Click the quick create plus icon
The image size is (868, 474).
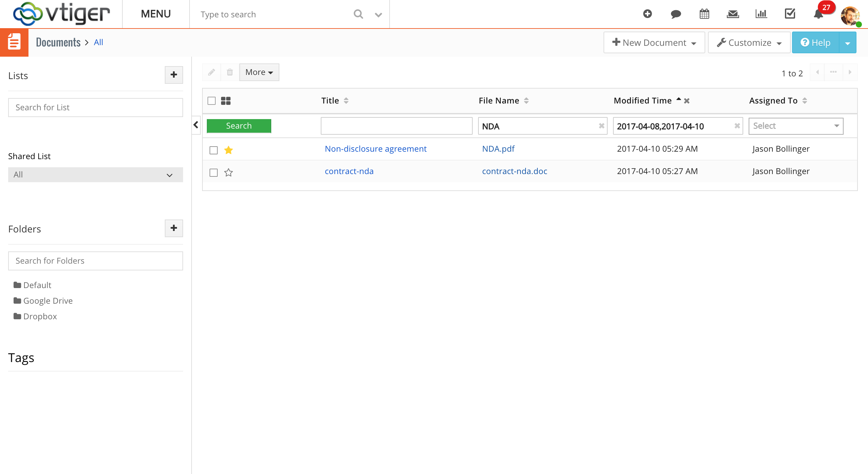point(647,14)
